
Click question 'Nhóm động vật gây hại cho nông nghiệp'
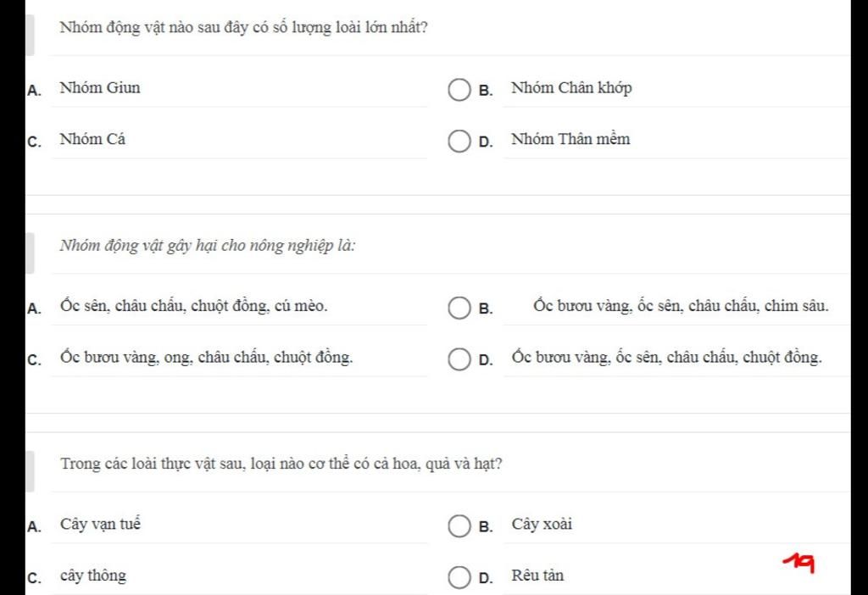pos(208,246)
